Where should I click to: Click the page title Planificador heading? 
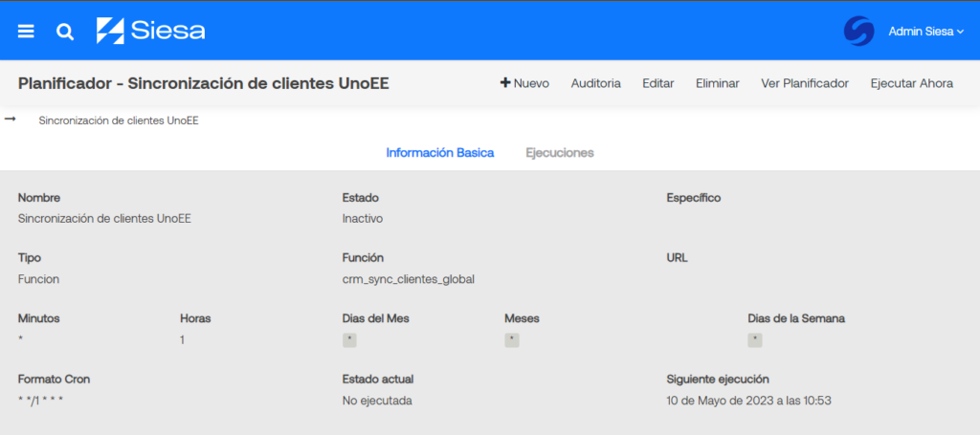pos(203,83)
